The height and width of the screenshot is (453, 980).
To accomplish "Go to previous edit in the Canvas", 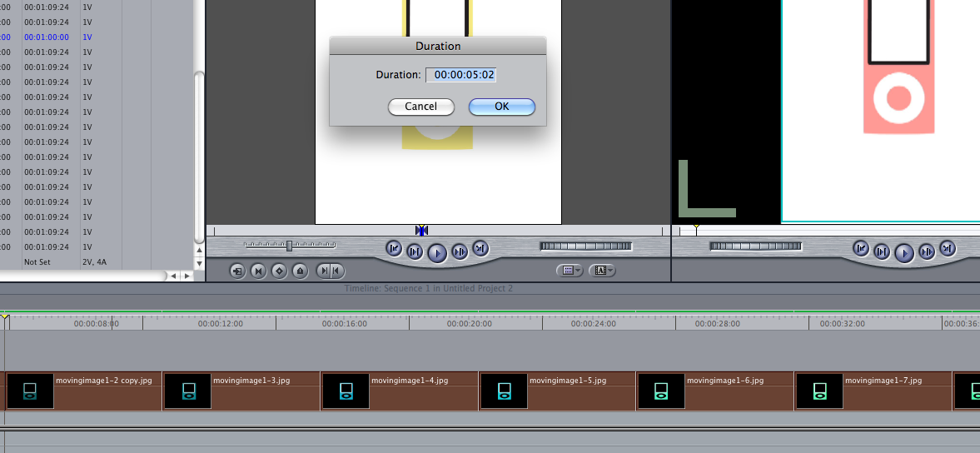I will click(x=861, y=249).
